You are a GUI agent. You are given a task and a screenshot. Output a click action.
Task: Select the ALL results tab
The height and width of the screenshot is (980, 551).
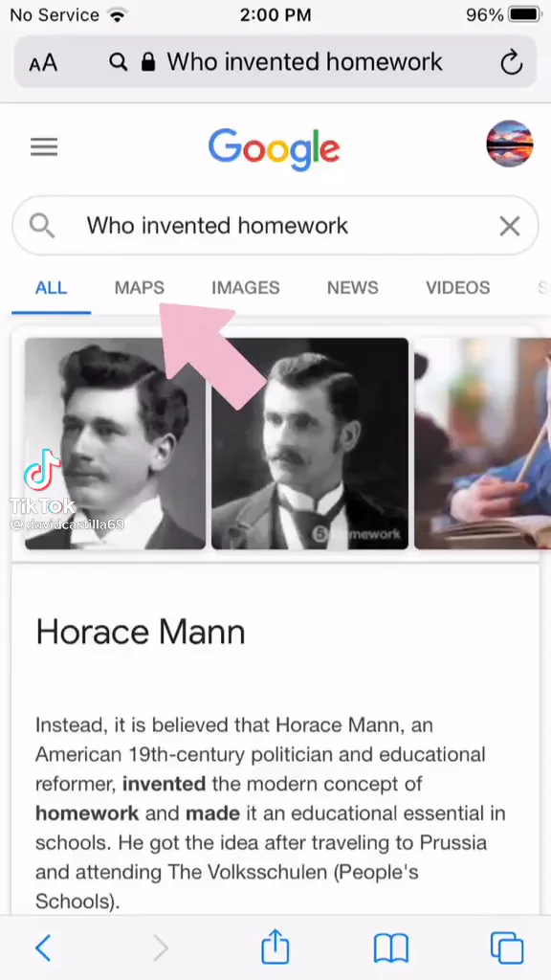[x=52, y=287]
